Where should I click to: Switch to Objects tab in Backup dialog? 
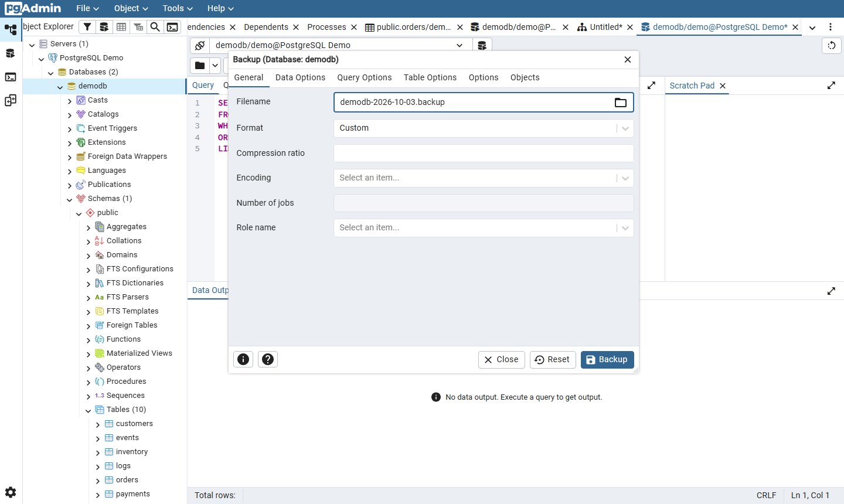tap(525, 77)
